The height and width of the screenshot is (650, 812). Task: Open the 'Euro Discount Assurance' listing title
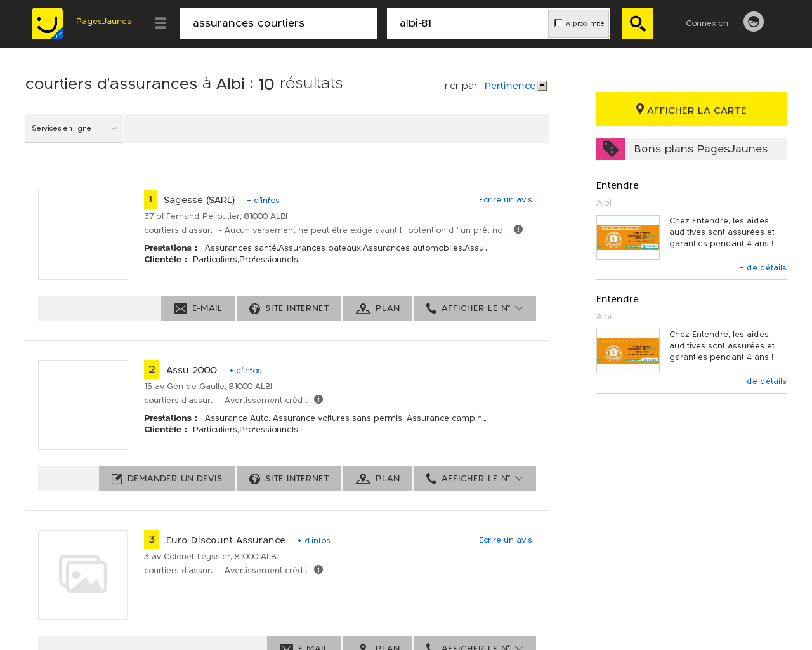(226, 540)
